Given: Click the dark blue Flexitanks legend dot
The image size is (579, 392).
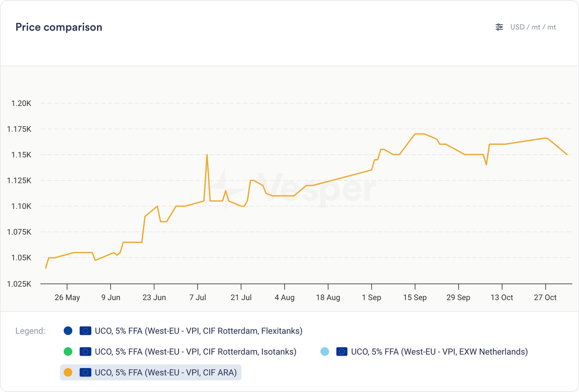Looking at the screenshot, I should pyautogui.click(x=68, y=331).
